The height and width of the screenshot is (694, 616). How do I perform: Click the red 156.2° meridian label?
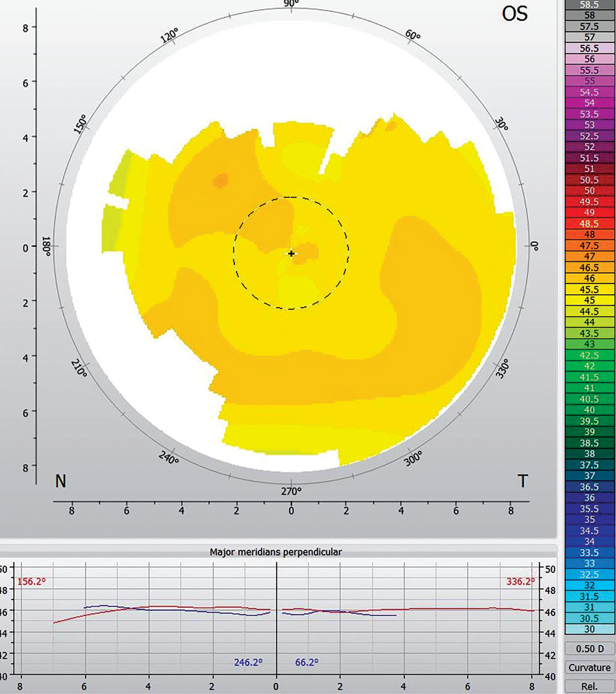pyautogui.click(x=31, y=581)
